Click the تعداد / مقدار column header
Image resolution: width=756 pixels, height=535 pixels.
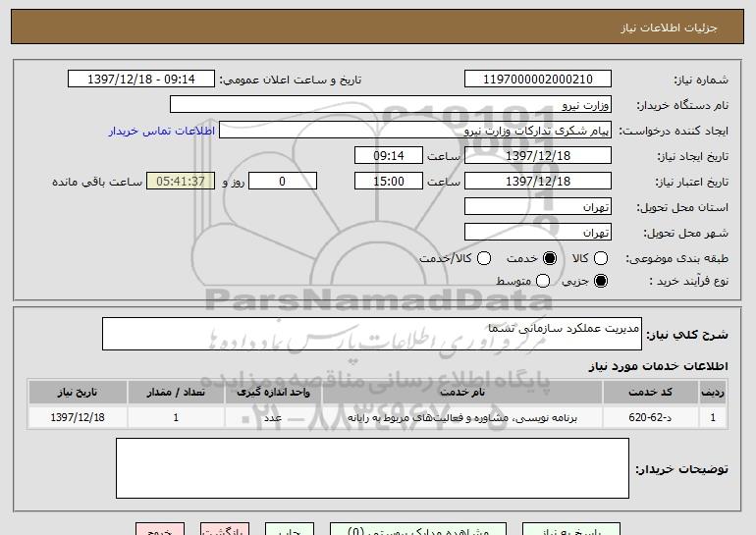point(176,393)
